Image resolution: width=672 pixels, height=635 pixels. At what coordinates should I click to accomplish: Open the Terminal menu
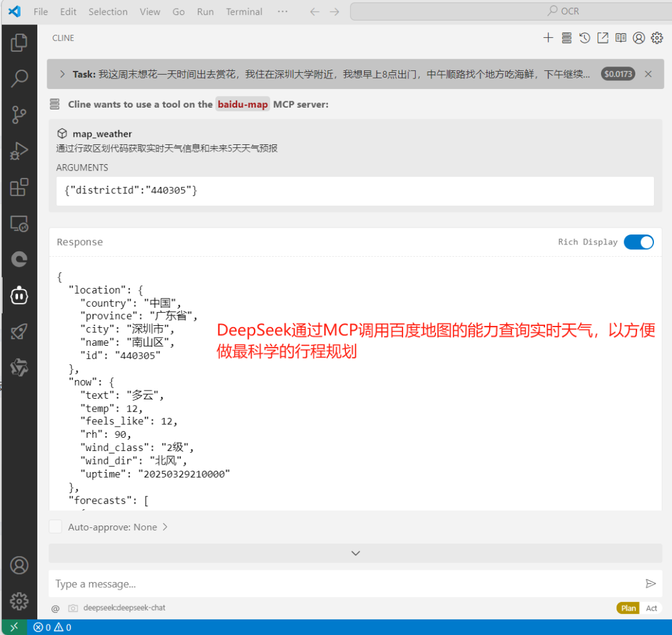pos(243,11)
